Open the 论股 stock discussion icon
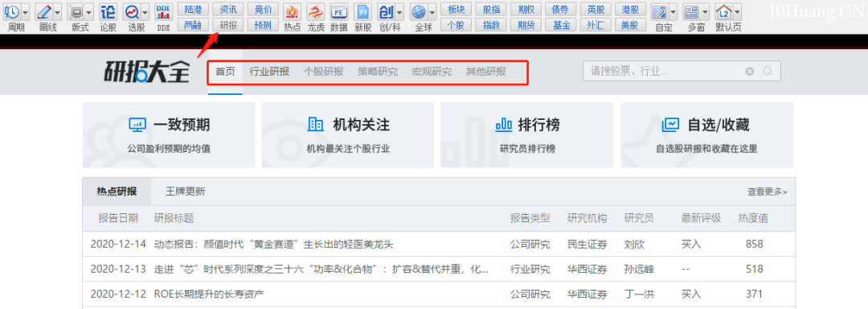Viewport: 868px width, 309px height. [108, 11]
